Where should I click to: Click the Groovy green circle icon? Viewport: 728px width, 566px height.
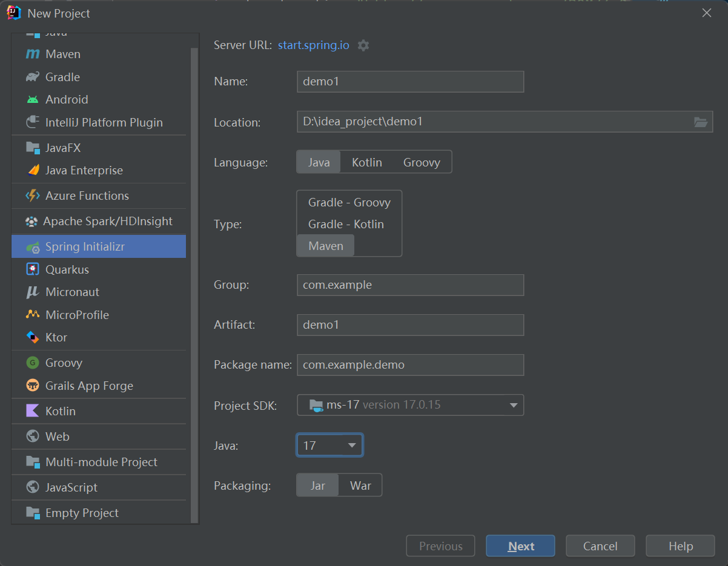click(x=33, y=363)
